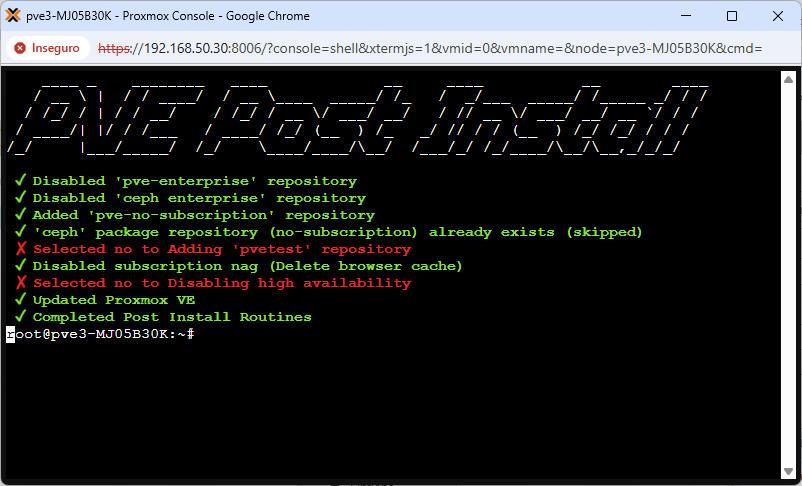Click the red X beside high availability

21,282
